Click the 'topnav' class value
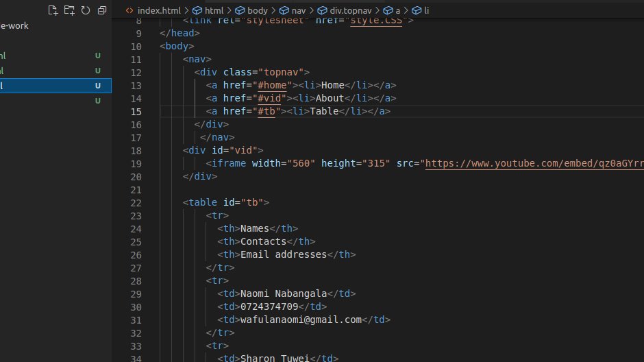Screen dimensions: 644x362 click(x=281, y=72)
